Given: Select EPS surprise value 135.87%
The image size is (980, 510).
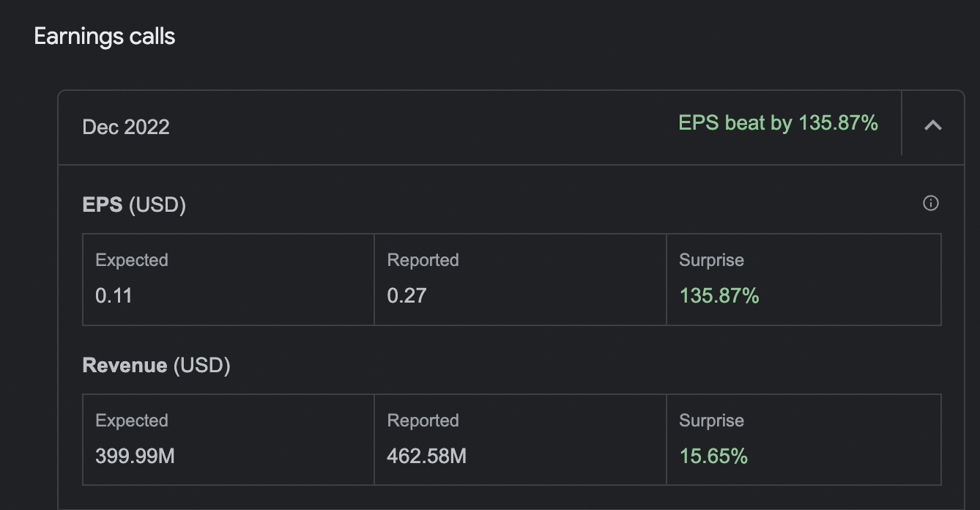Looking at the screenshot, I should (x=719, y=296).
